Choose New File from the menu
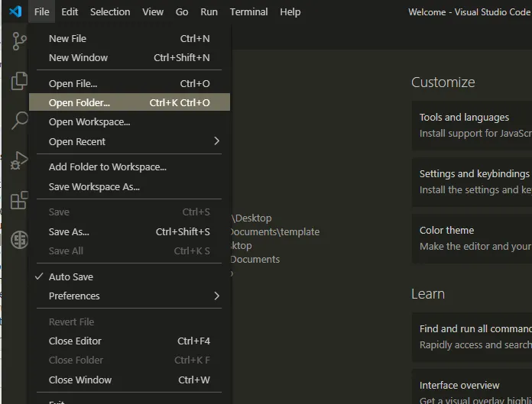This screenshot has height=404, width=532. [129, 39]
